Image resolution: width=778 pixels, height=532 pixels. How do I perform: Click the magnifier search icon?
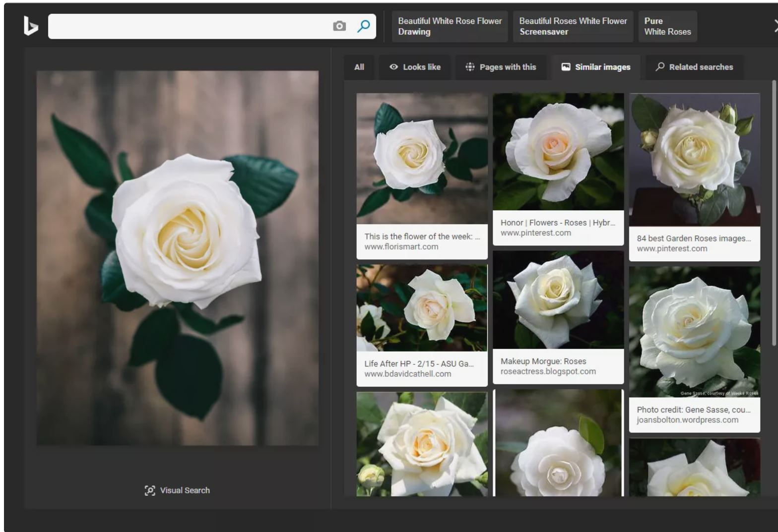click(364, 26)
